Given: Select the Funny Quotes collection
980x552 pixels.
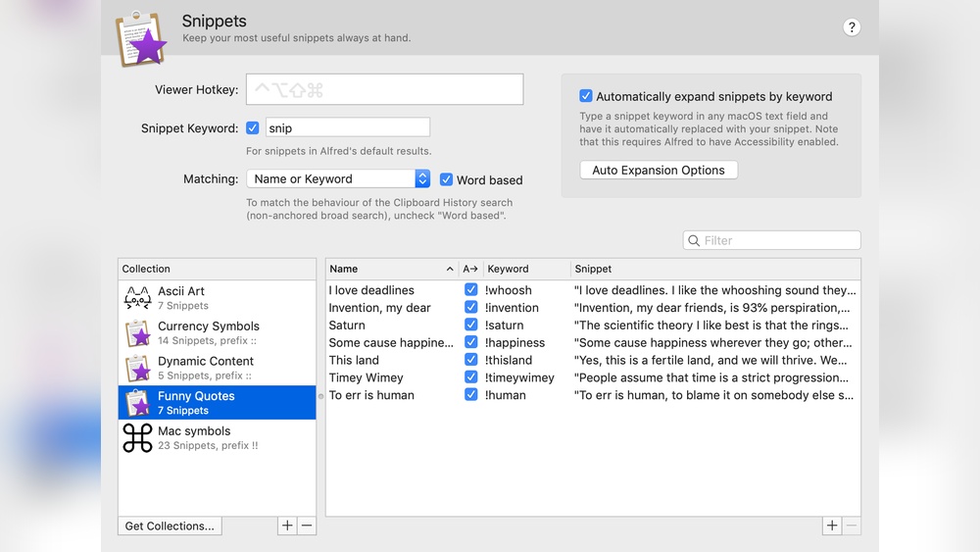Looking at the screenshot, I should point(217,403).
